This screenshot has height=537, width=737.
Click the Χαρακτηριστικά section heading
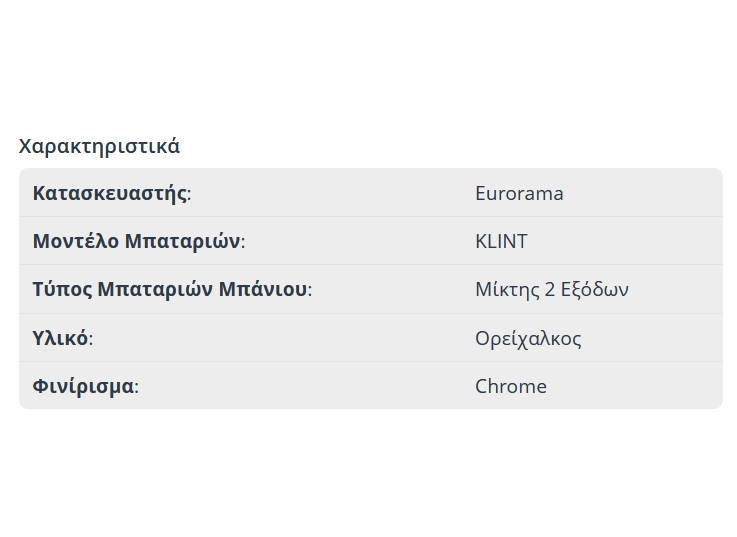99,146
